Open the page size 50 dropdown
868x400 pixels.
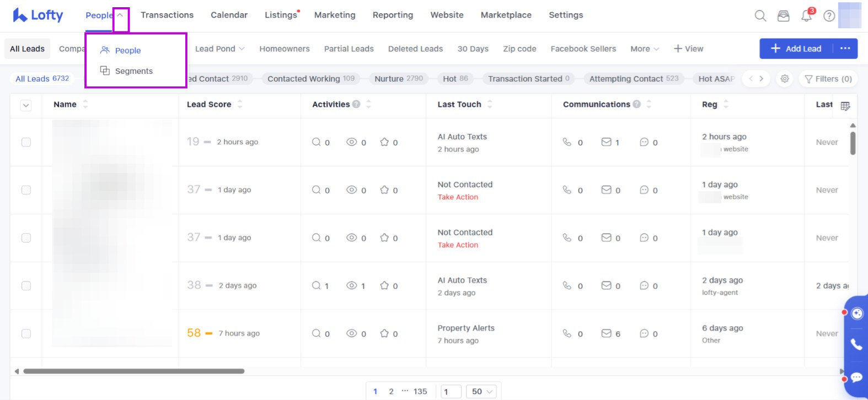(481, 391)
